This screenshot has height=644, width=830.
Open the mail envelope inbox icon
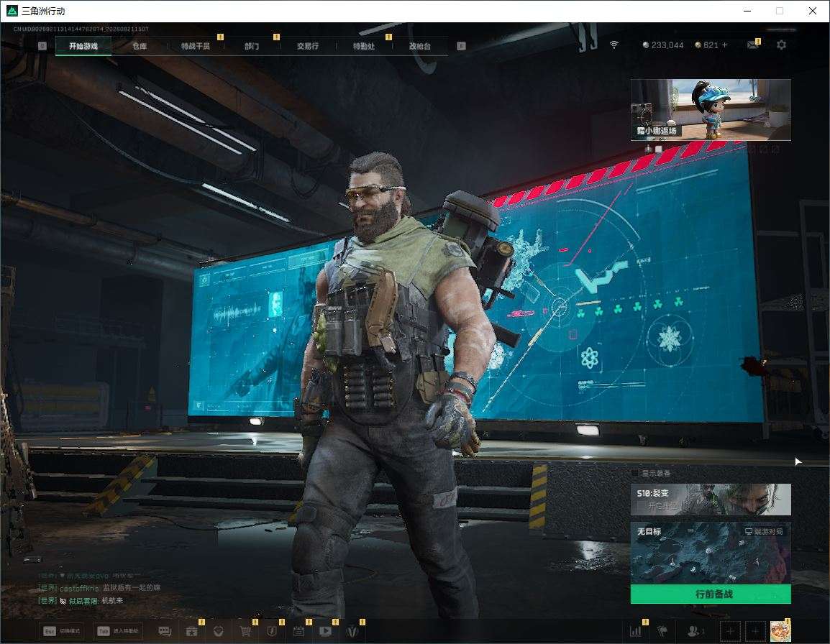pyautogui.click(x=753, y=45)
